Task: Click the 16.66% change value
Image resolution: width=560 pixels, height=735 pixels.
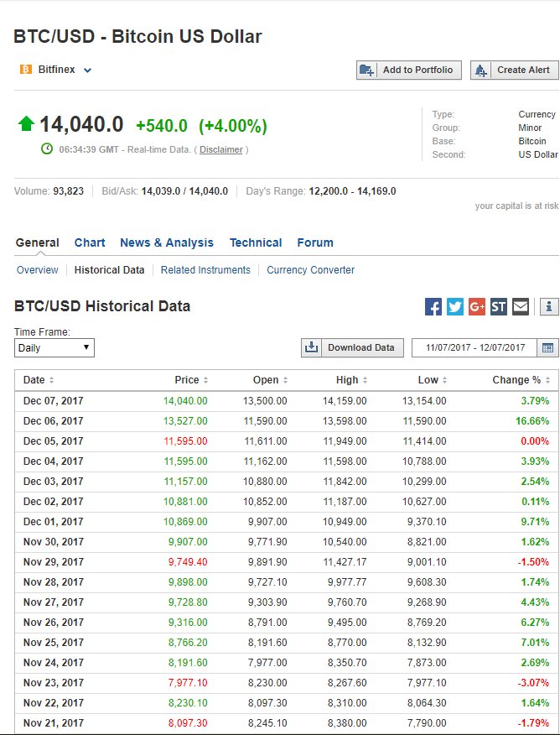Action: coord(532,421)
